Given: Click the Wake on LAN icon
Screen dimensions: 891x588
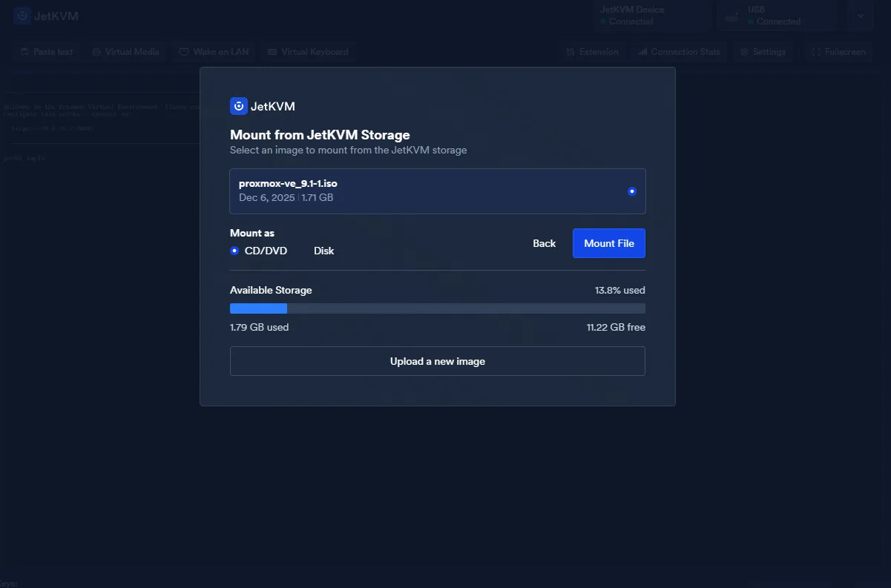Looking at the screenshot, I should [x=184, y=52].
